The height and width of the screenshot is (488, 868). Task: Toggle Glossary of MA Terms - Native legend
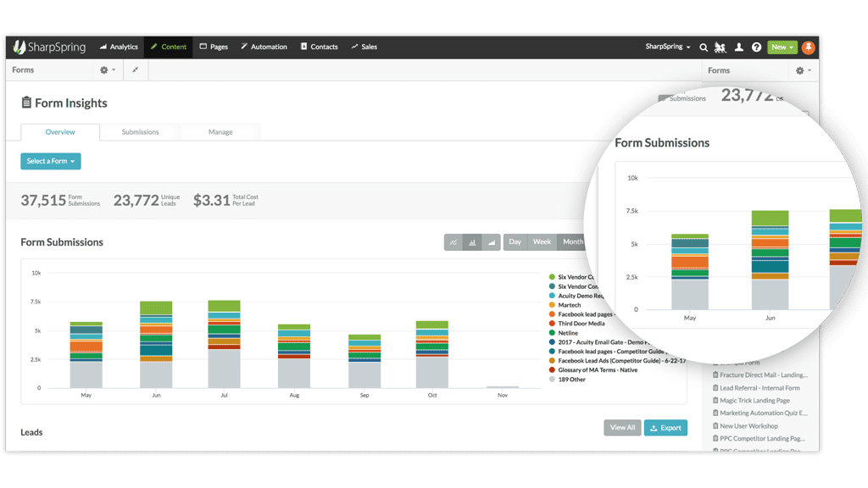(593, 370)
